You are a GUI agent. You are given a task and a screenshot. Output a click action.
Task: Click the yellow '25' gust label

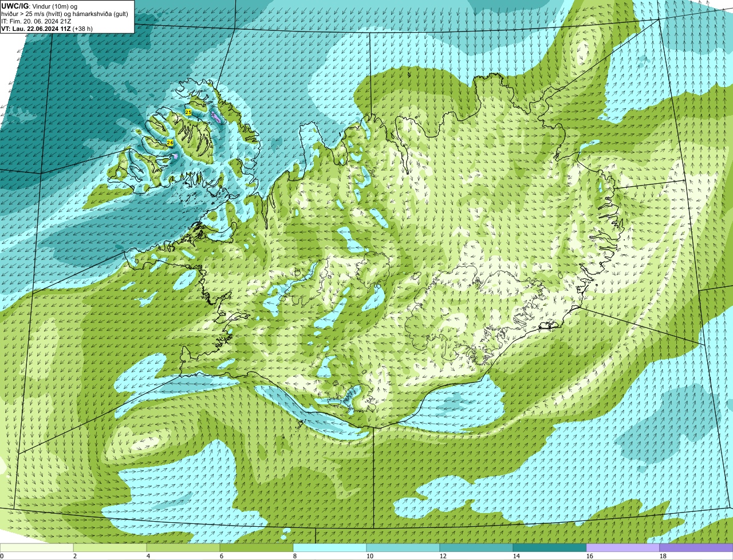coord(188,112)
